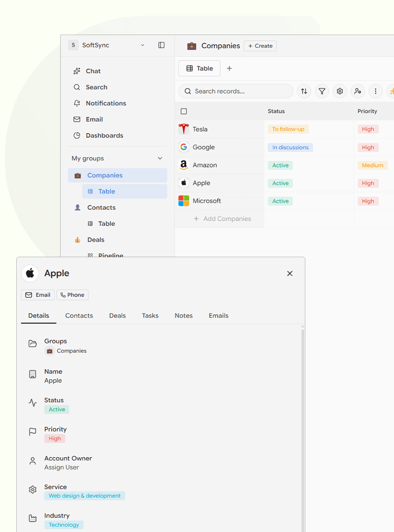Click the user permissions icon
Image resolution: width=394 pixels, height=532 pixels.
pyautogui.click(x=358, y=91)
